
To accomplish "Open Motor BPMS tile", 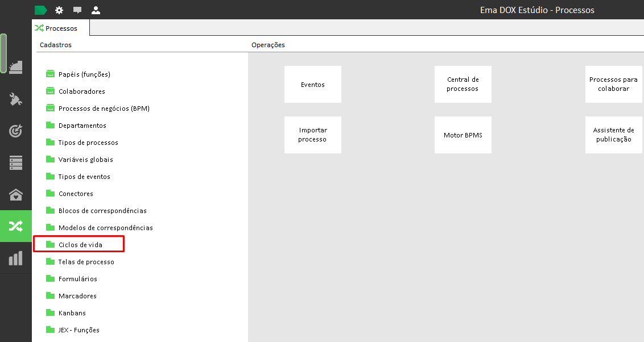I will (463, 135).
